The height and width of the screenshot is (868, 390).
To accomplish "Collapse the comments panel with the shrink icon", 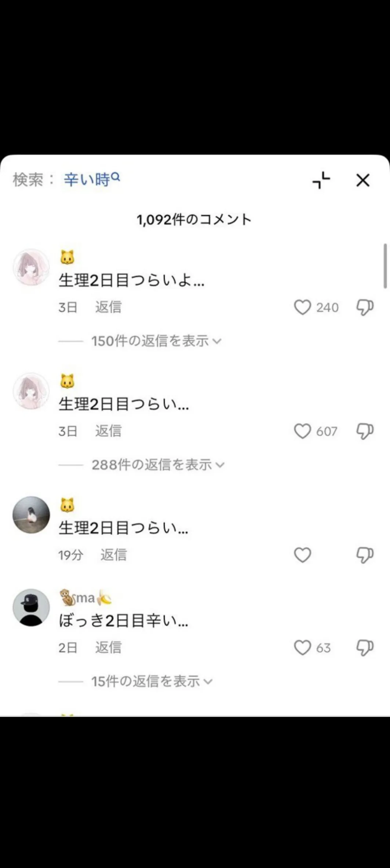I will (321, 180).
